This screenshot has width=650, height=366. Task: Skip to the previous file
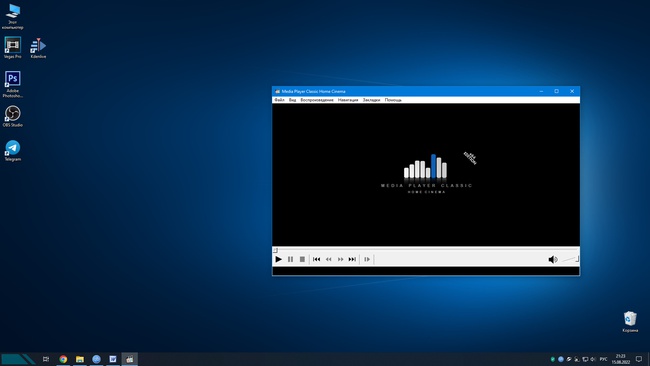pos(316,259)
